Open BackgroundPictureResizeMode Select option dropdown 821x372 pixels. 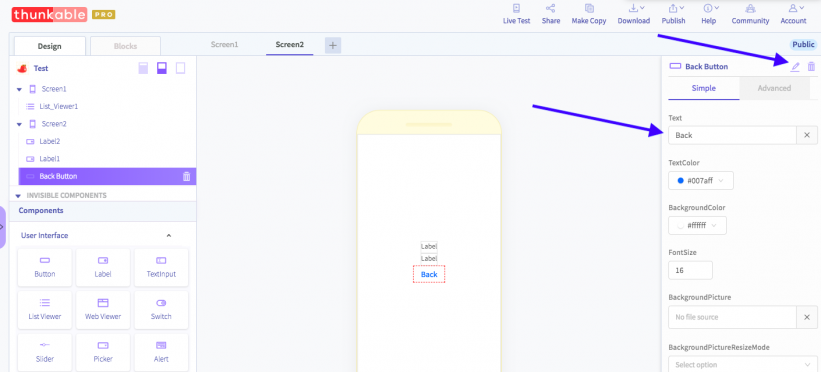(x=743, y=364)
